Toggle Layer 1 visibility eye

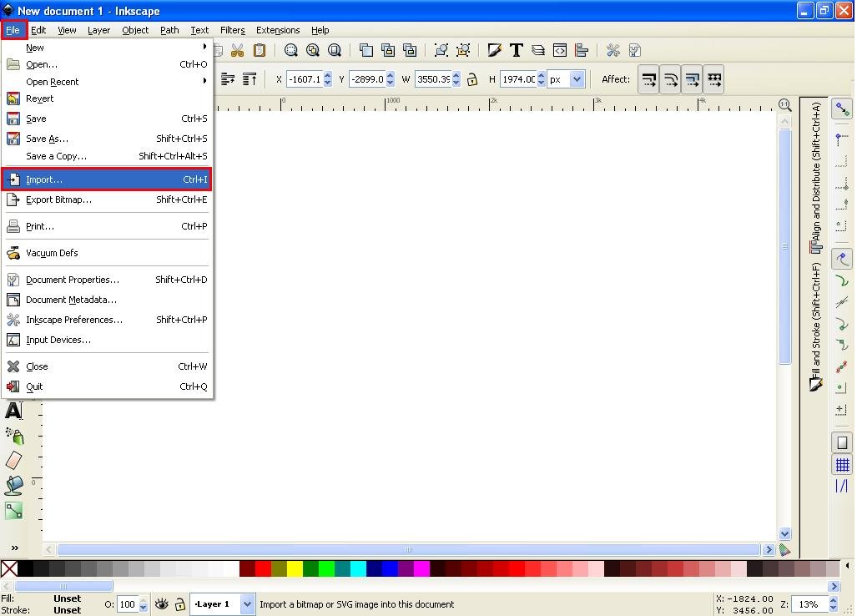[x=162, y=604]
